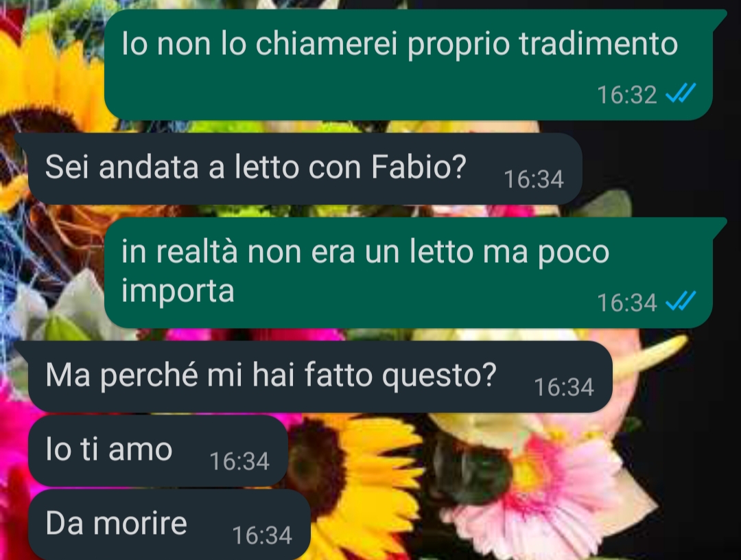Screen dimensions: 741x560
Task: Tap the blue read-receipt ticks on the 16:32 message
Action: tap(681, 93)
